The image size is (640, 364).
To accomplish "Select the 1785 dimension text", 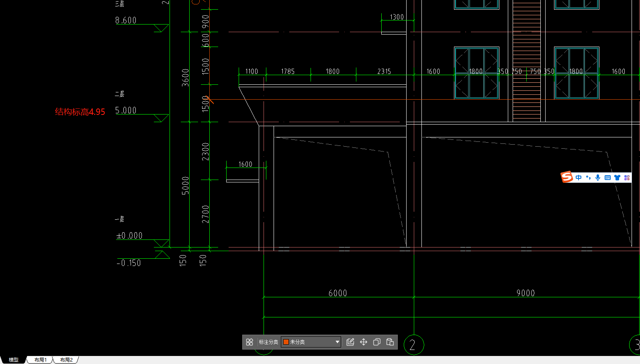I will point(288,72).
